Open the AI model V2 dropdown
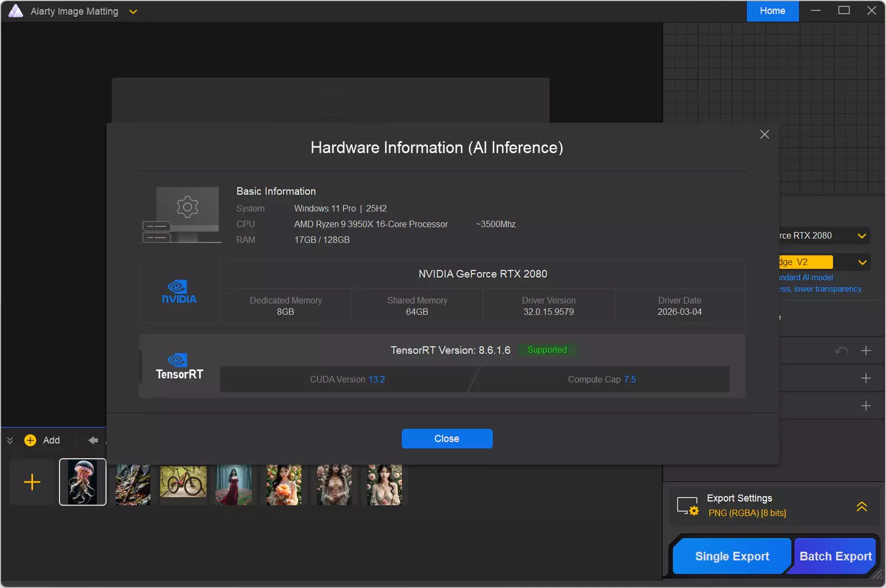The height and width of the screenshot is (588, 886). [x=861, y=262]
